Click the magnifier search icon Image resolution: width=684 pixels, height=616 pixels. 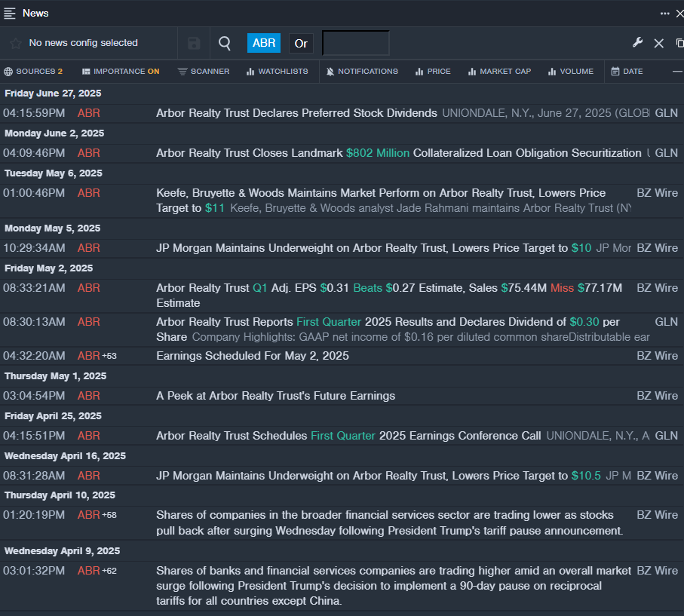pyautogui.click(x=225, y=43)
